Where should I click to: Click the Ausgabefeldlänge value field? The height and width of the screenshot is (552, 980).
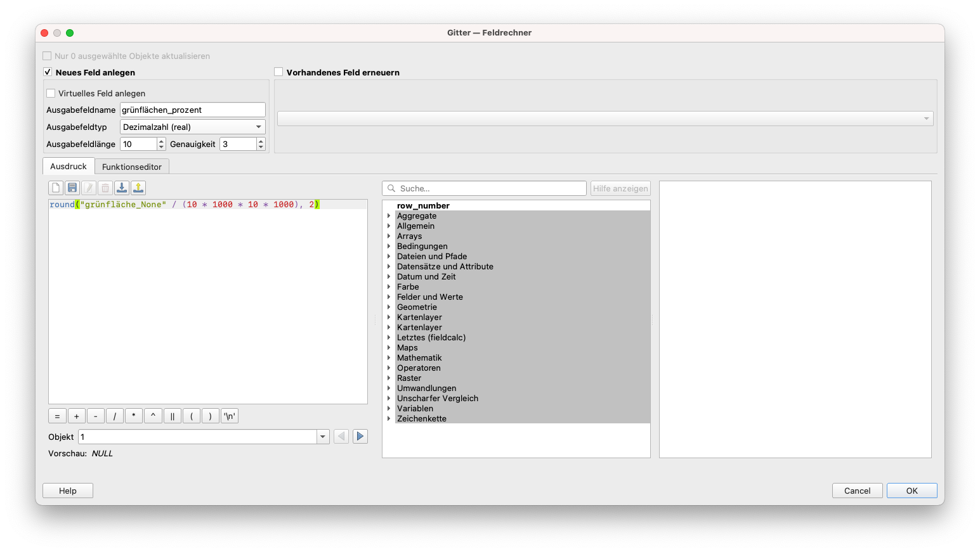pos(138,144)
